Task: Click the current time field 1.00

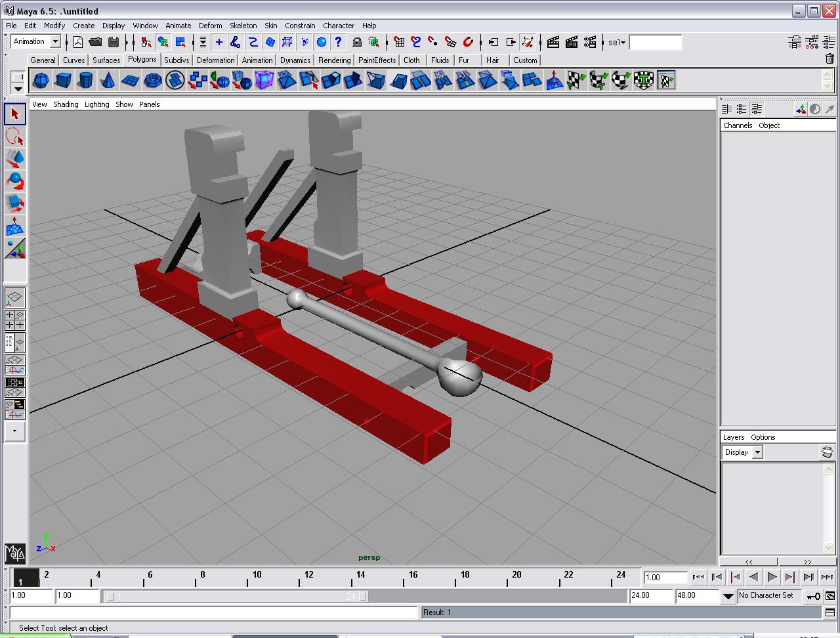Action: (x=665, y=578)
